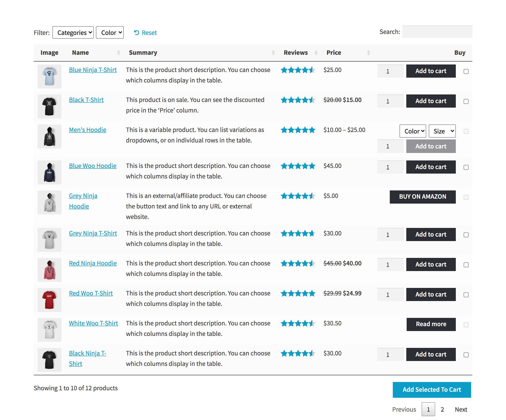Check the Buy checkbox for Blue Ninja T-Shirt
Screen dimensions: 506x420
coord(466,71)
